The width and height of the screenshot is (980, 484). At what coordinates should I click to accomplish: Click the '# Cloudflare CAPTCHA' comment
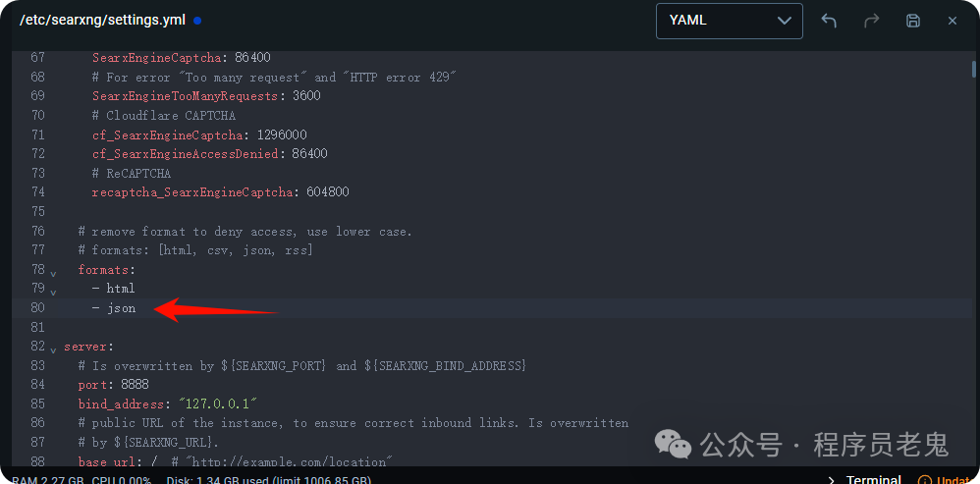(164, 116)
